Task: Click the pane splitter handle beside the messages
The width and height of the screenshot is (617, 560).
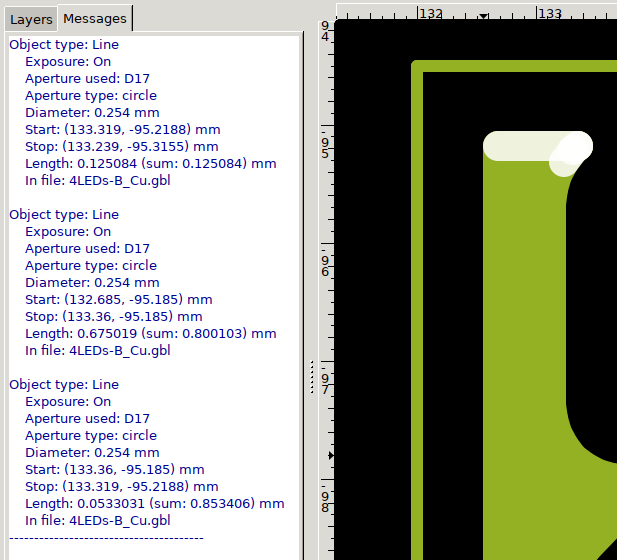Action: point(312,377)
